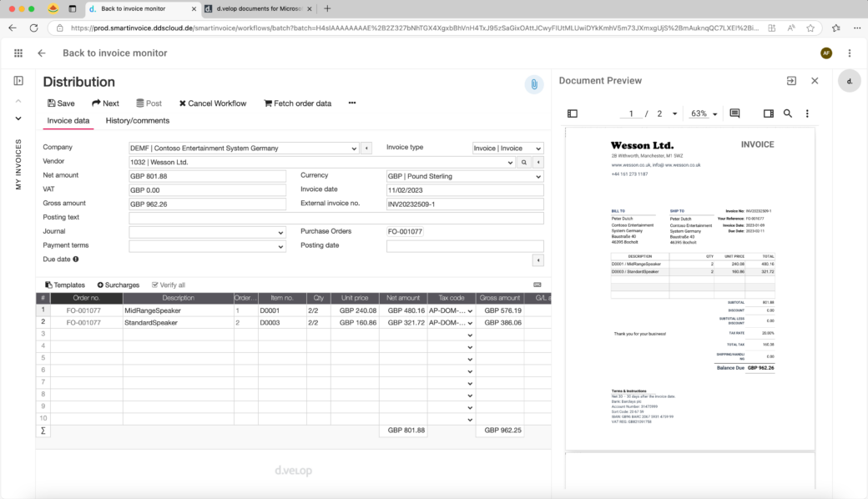Image resolution: width=868 pixels, height=499 pixels.
Task: Close the Document Preview panel
Action: point(815,81)
